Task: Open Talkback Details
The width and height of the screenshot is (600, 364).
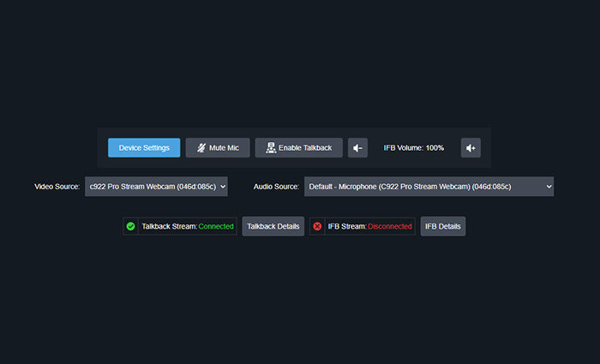Action: pos(273,226)
